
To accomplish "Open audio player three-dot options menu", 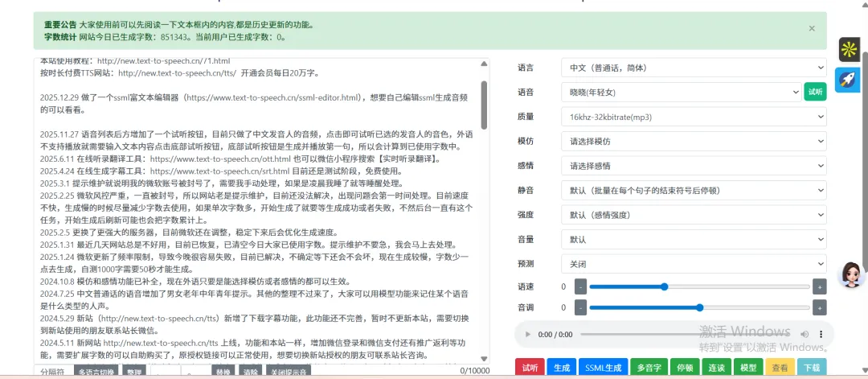I will point(821,335).
